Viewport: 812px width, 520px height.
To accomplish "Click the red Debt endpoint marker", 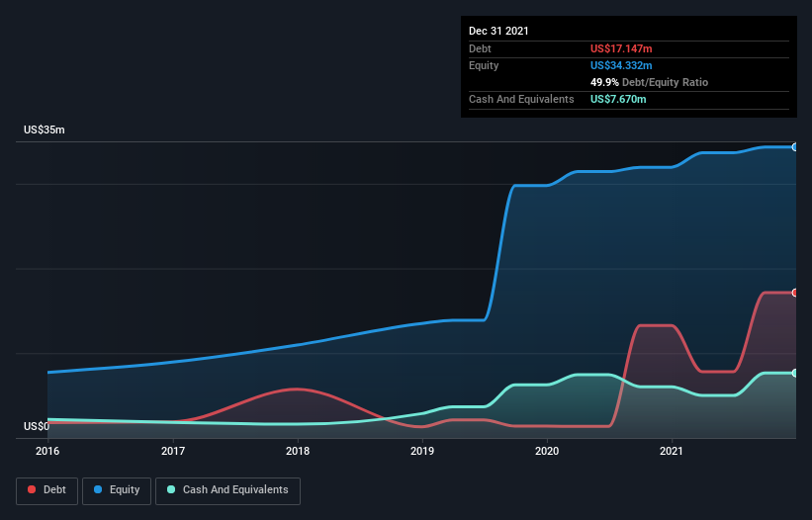I will point(795,293).
